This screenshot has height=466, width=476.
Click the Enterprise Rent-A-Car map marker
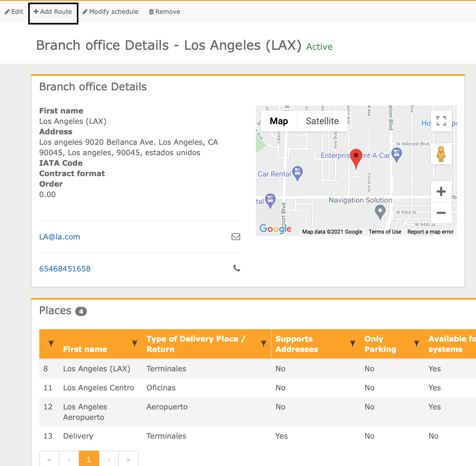tap(397, 155)
